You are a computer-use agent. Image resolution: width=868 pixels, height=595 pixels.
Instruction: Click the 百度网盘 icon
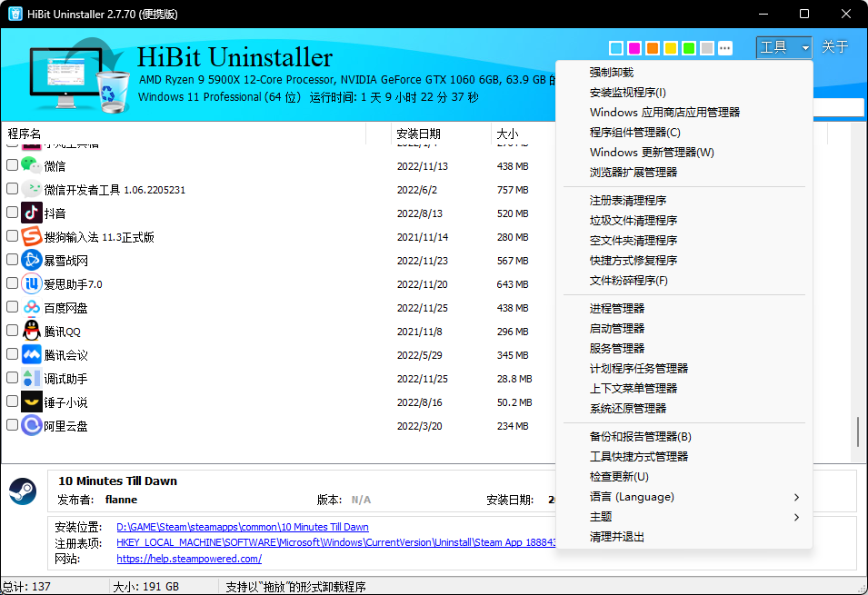pos(31,307)
